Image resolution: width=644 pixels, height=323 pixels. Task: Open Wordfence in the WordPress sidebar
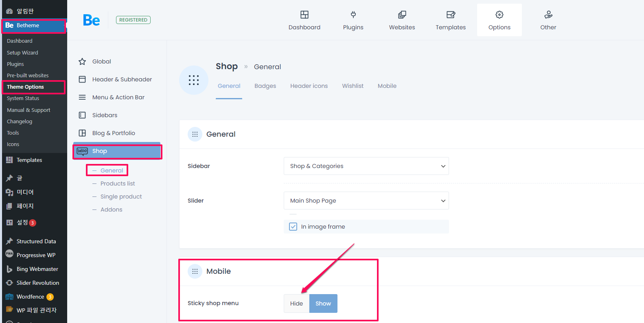pyautogui.click(x=30, y=297)
